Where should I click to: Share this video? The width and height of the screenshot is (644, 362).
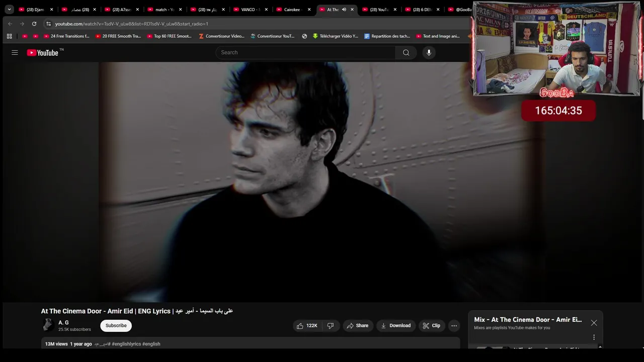(358, 326)
